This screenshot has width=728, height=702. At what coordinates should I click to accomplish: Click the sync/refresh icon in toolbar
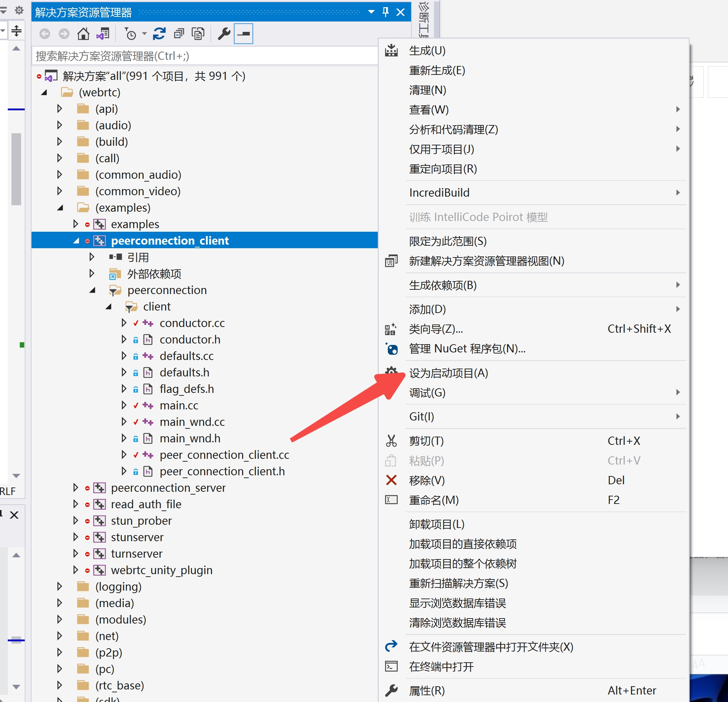coord(159,34)
